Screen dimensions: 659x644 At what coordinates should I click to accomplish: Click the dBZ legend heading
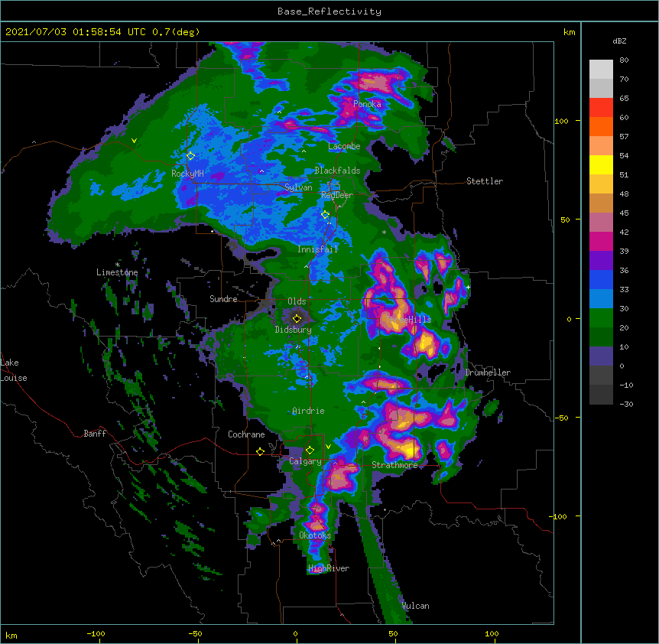point(619,41)
